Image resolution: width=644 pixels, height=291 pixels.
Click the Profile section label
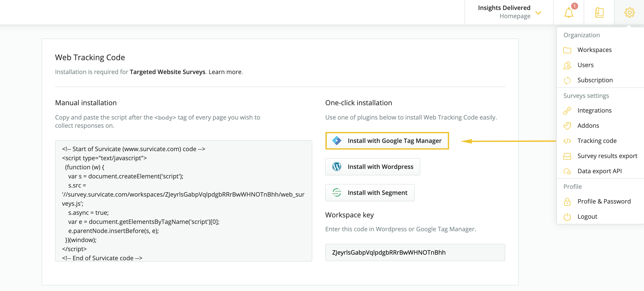(572, 187)
